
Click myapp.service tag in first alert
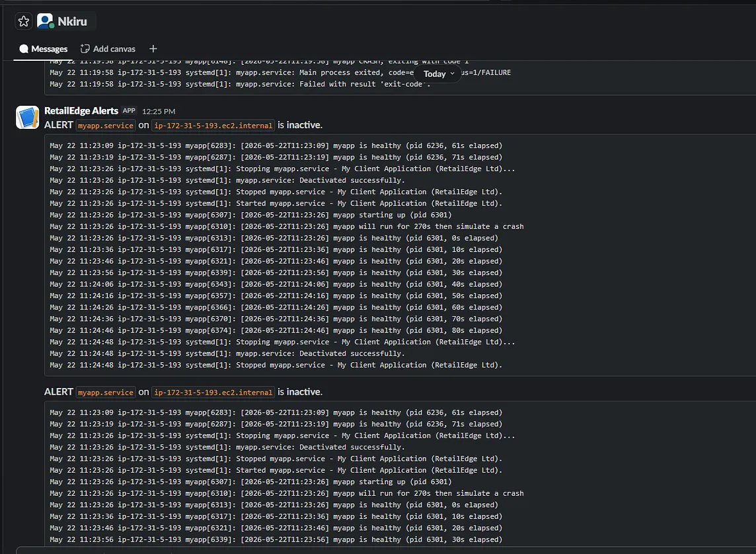(x=106, y=126)
